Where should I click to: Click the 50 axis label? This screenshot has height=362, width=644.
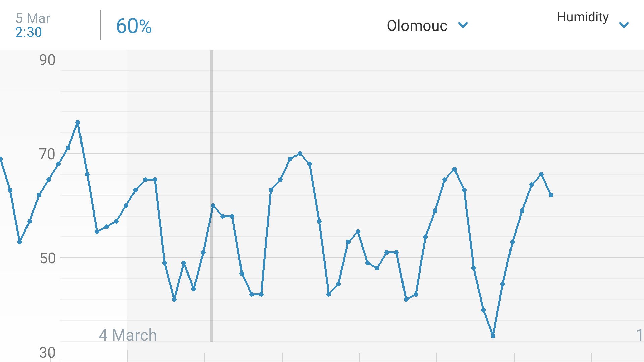tap(47, 258)
